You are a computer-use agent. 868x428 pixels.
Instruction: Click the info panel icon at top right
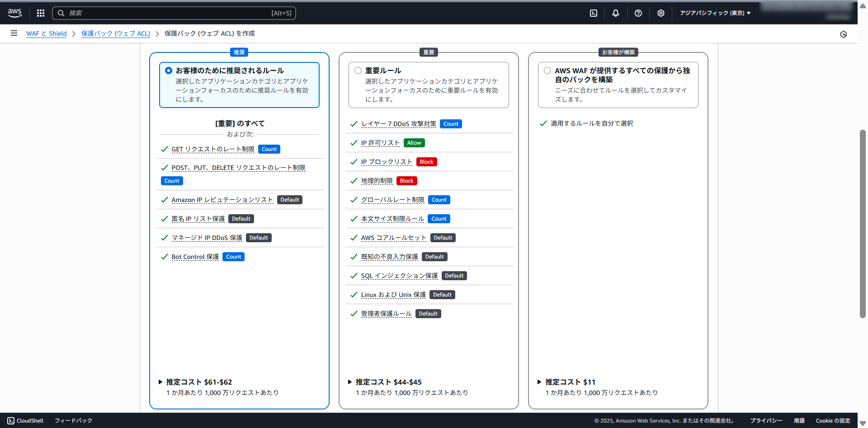click(x=844, y=34)
